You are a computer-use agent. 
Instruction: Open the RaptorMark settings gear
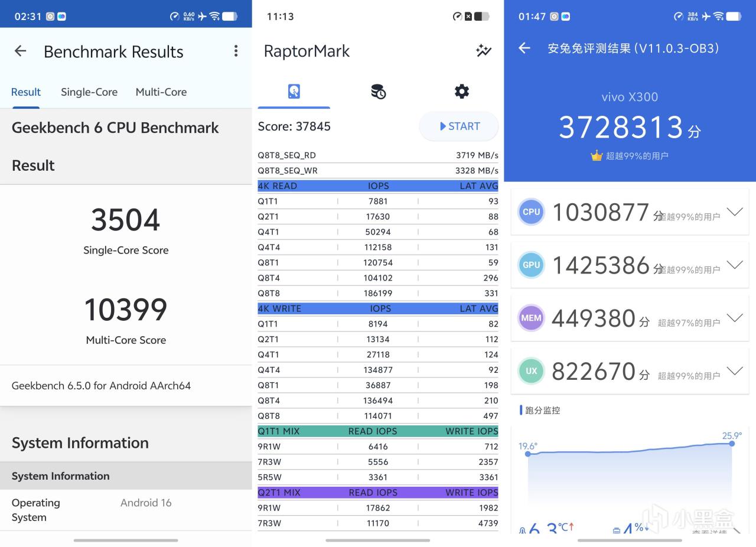coord(462,91)
